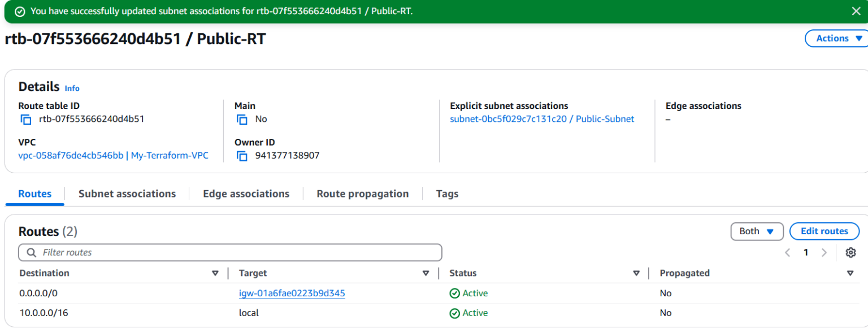Open the routes table preferences gear

[x=850, y=252]
